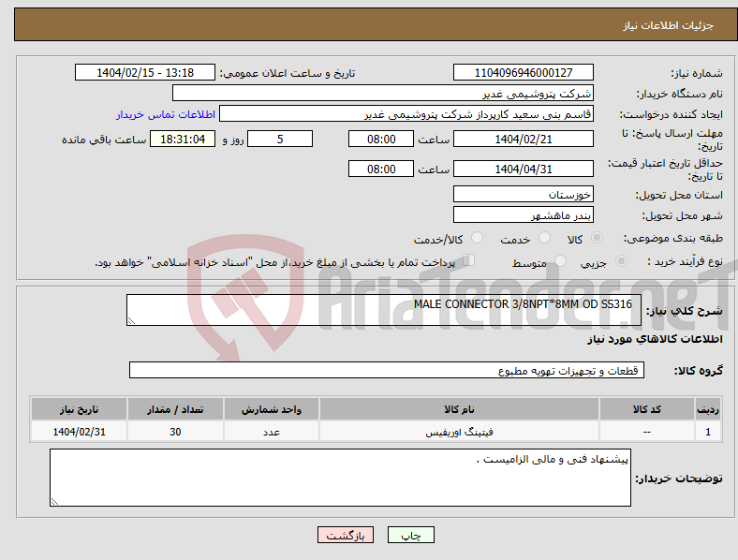The width and height of the screenshot is (738, 560).
Task: Select the متوسط purchase type radio
Action: pos(560,260)
